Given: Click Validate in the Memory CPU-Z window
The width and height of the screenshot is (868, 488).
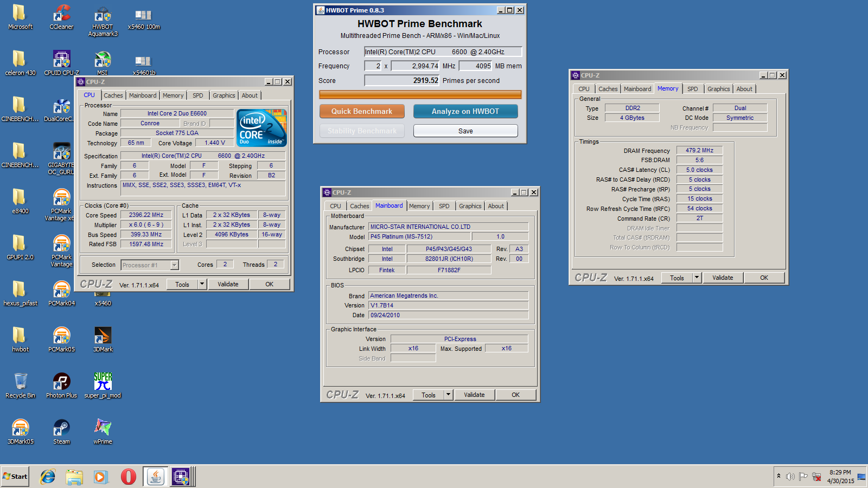Looking at the screenshot, I should 723,278.
